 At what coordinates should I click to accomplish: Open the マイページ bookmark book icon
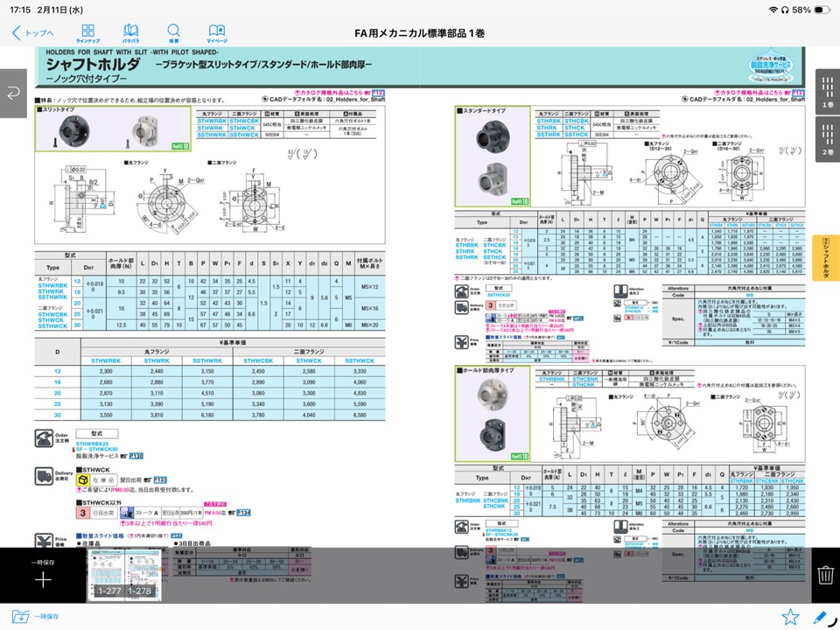click(x=217, y=33)
